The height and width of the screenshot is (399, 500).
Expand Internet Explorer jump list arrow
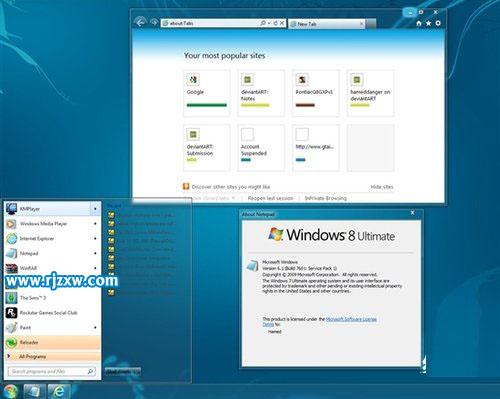[x=95, y=238]
